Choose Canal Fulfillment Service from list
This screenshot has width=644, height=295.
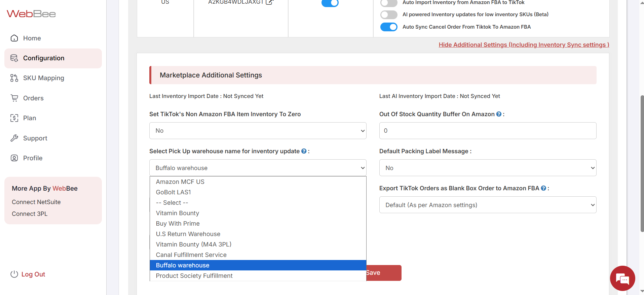pyautogui.click(x=191, y=255)
